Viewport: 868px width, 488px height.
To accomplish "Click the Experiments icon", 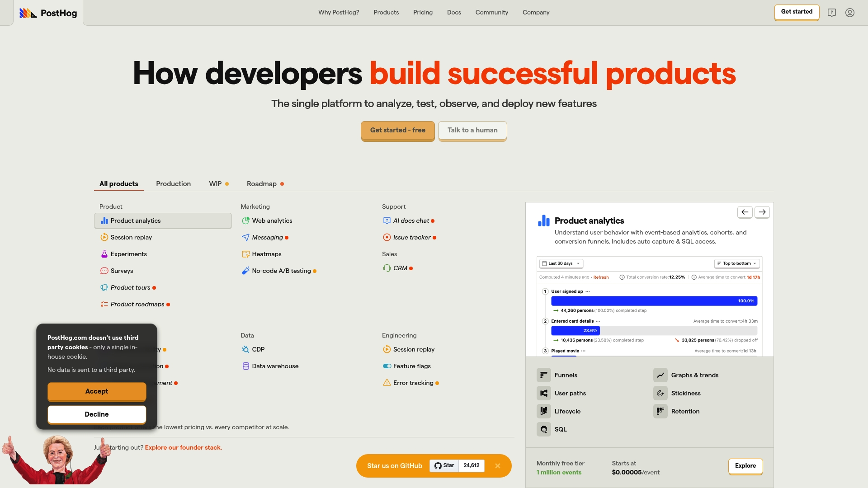I will pyautogui.click(x=104, y=254).
